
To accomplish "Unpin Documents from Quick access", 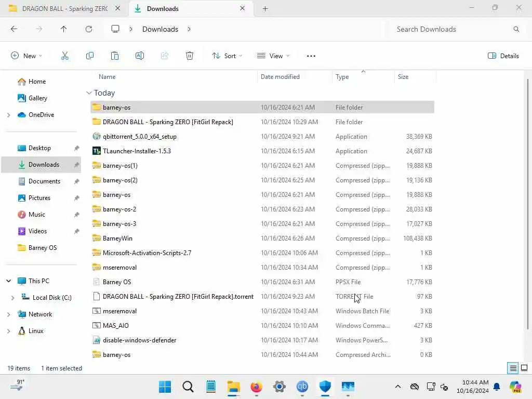I will pyautogui.click(x=77, y=181).
